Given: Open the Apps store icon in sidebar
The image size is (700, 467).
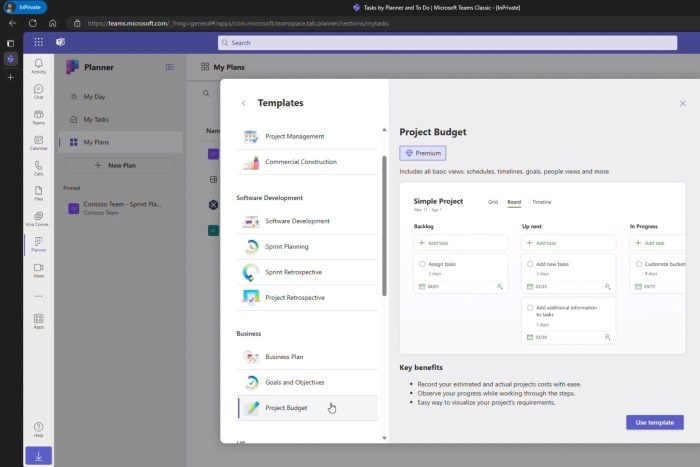Looking at the screenshot, I should point(38,321).
